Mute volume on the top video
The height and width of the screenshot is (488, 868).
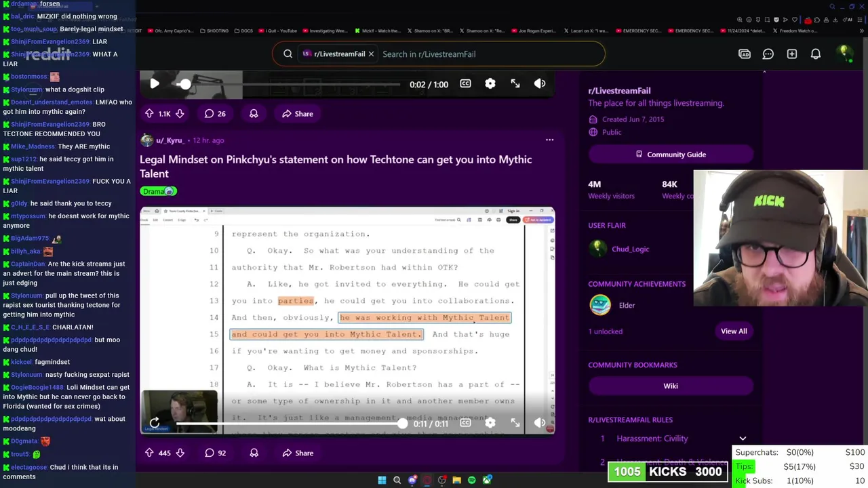pos(540,84)
